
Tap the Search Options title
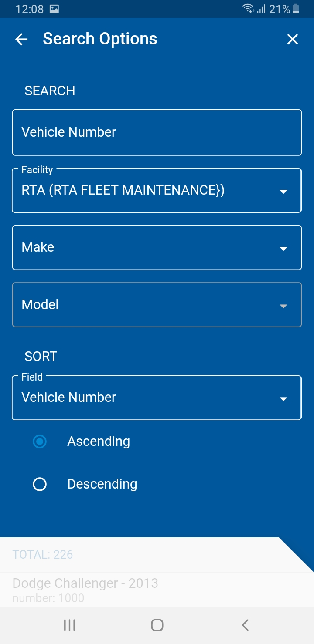[100, 39]
